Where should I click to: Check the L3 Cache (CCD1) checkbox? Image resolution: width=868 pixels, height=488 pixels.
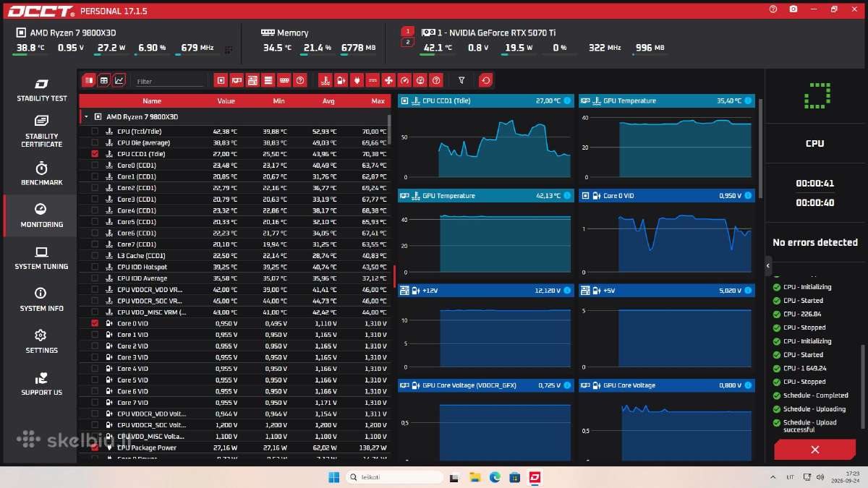(95, 256)
